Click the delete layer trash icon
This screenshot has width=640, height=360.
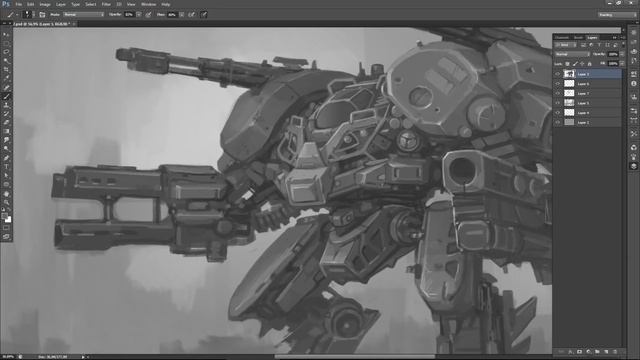pyautogui.click(x=615, y=351)
